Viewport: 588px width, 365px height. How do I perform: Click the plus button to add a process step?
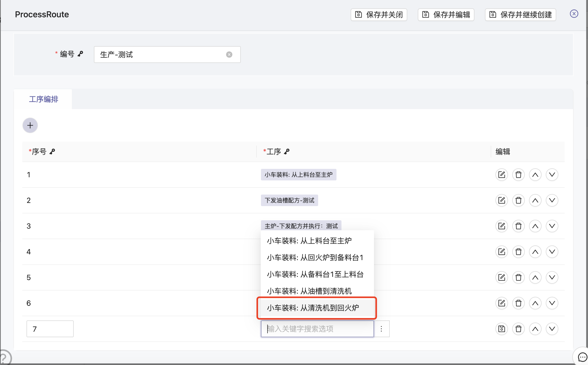pyautogui.click(x=30, y=125)
